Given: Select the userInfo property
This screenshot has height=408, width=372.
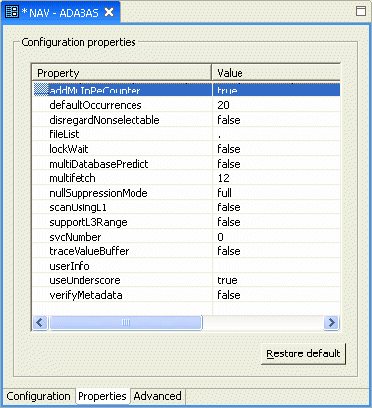Looking at the screenshot, I should 69,266.
